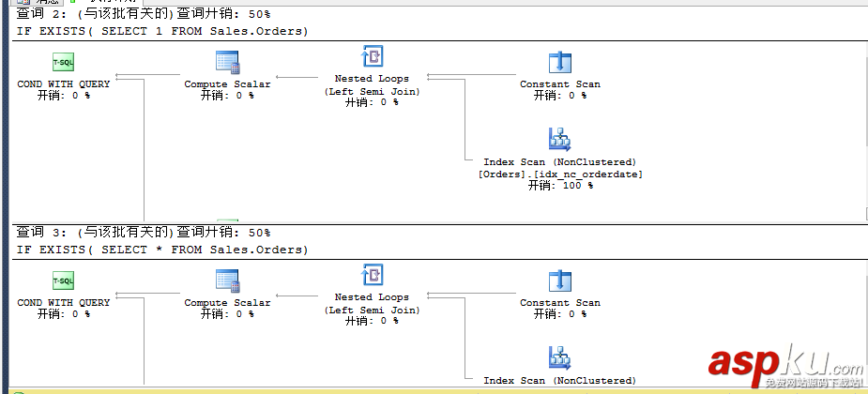Screen dimensions: 868x394
Task: Click '(Left Semi Join)' label in query 2
Action: click(372, 92)
